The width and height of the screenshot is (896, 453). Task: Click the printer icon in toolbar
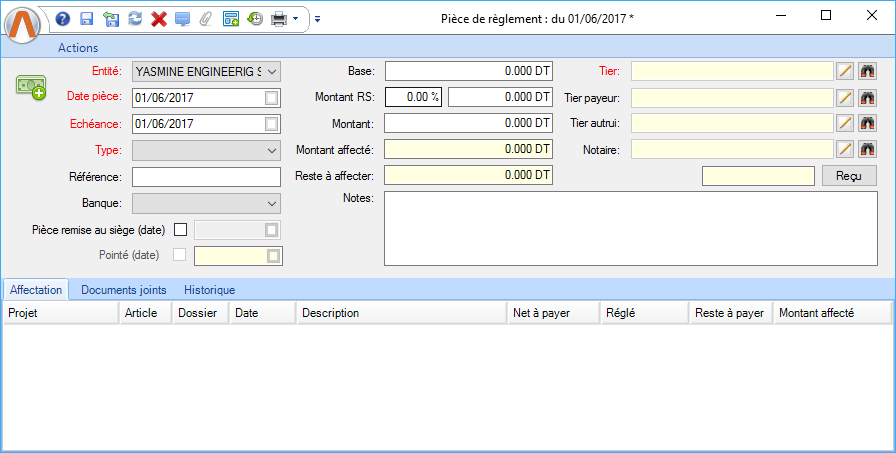click(x=279, y=18)
